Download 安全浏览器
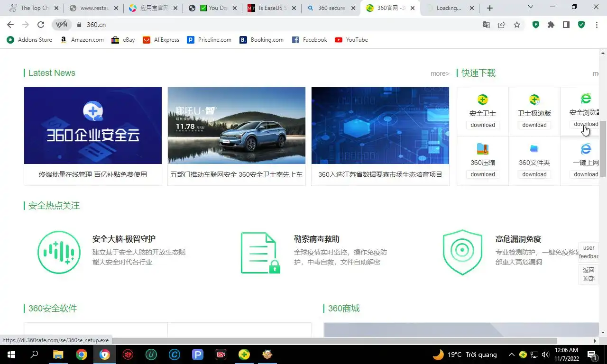607x364 pixels. [x=585, y=124]
